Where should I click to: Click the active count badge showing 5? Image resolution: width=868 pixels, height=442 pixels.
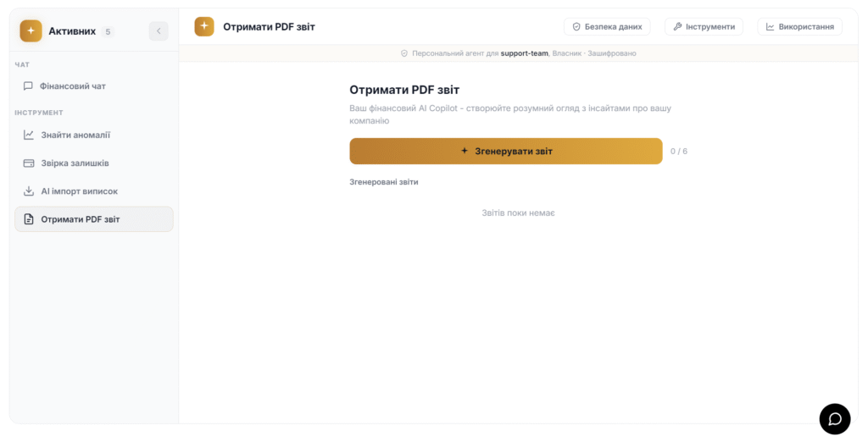[x=108, y=32]
